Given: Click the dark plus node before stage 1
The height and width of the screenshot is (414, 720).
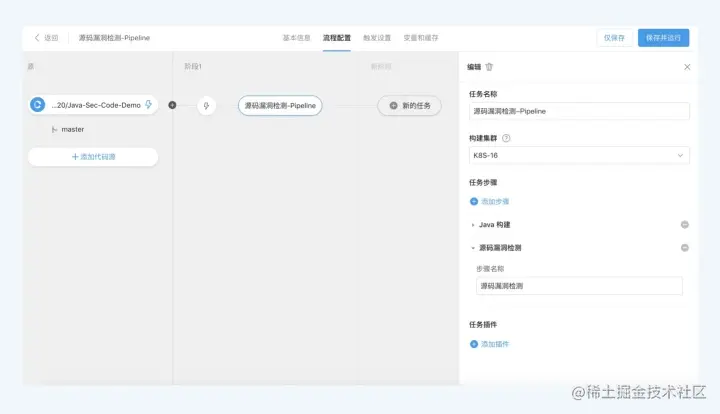Looking at the screenshot, I should coord(172,105).
